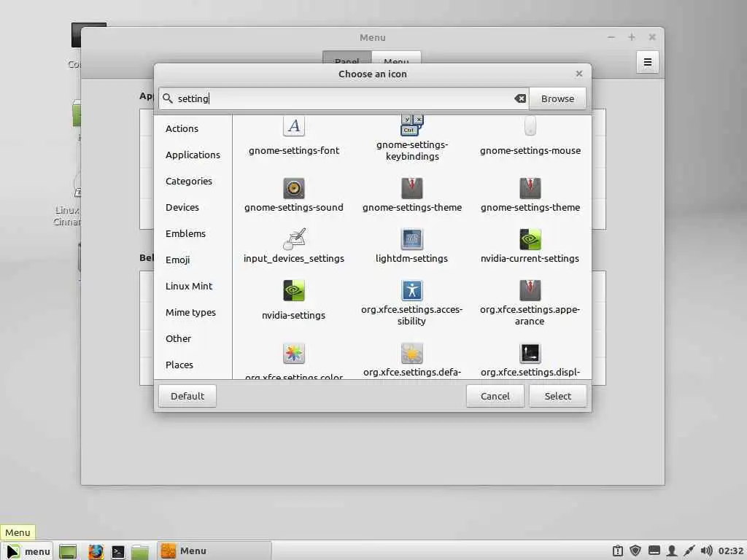
Task: Choose the org.xfce.settings.appearance icon
Action: (530, 290)
